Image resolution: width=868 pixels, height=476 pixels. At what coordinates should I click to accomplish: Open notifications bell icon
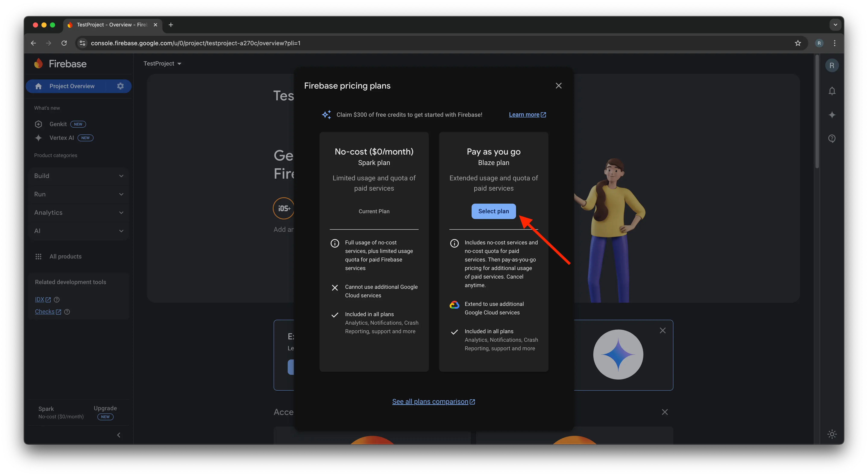point(832,91)
